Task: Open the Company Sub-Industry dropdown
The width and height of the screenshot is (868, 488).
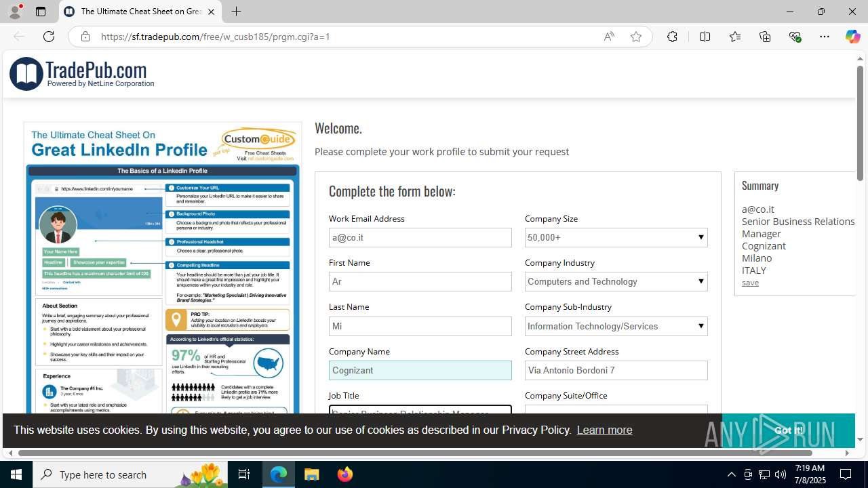Action: click(x=616, y=326)
